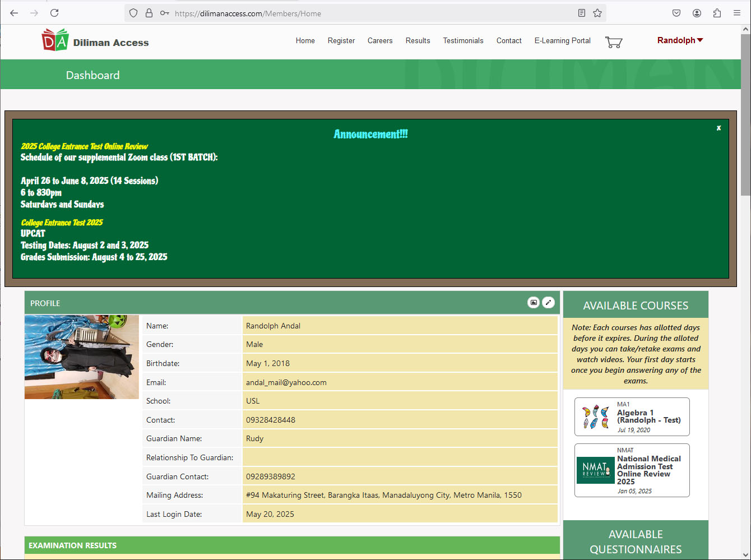This screenshot has width=751, height=560.
Task: Click the profile picture thumbnail
Action: 82,357
